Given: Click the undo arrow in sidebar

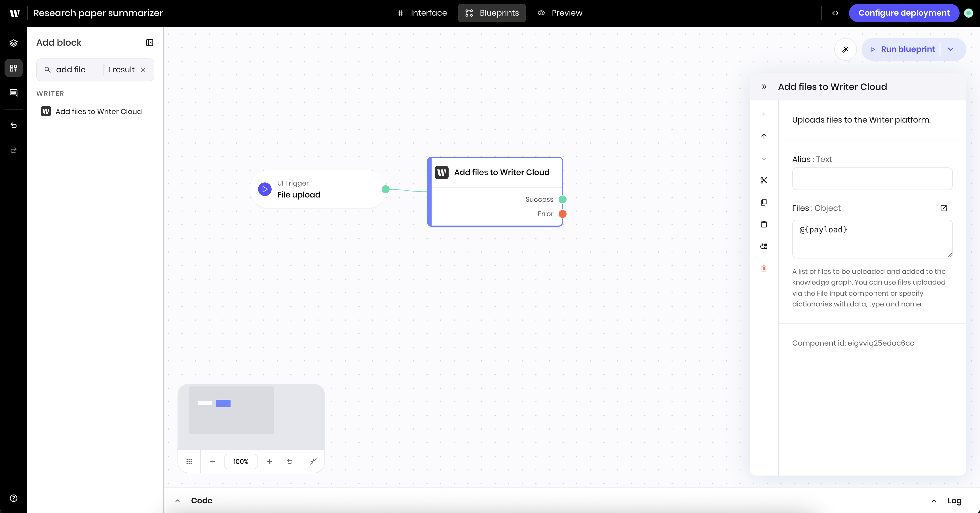Looking at the screenshot, I should 14,126.
